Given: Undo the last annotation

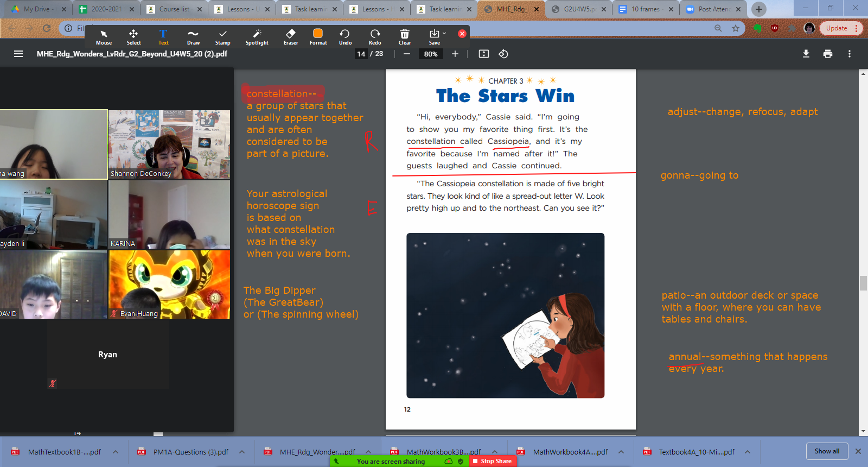Looking at the screenshot, I should tap(345, 37).
